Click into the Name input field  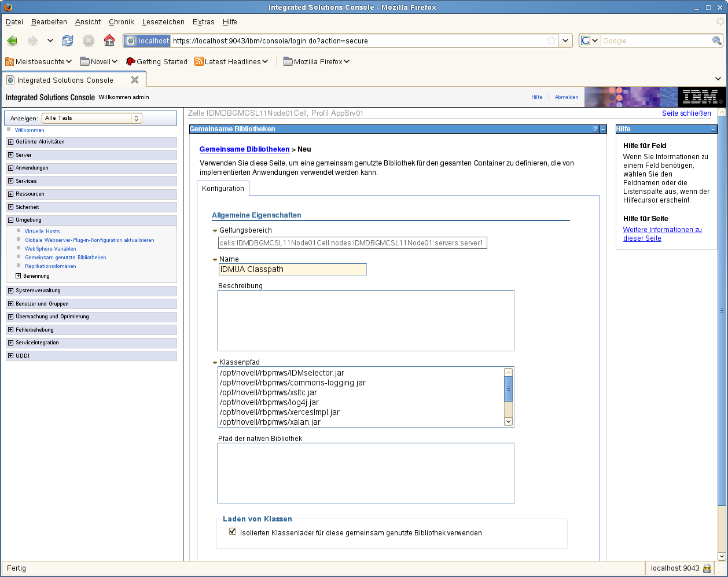pyautogui.click(x=292, y=269)
